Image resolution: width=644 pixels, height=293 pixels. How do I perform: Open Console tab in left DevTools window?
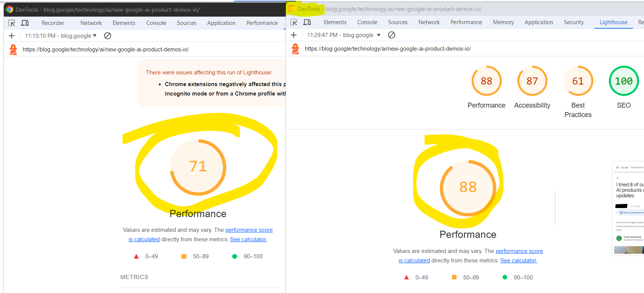156,23
